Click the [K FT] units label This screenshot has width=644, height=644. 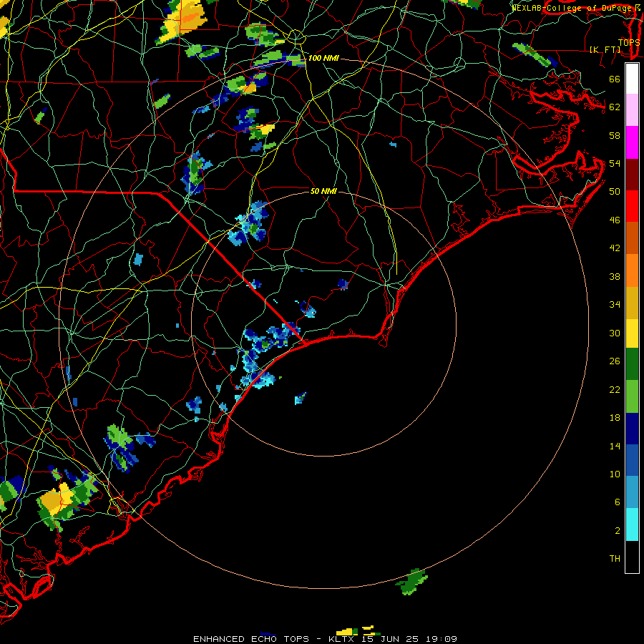pyautogui.click(x=605, y=49)
